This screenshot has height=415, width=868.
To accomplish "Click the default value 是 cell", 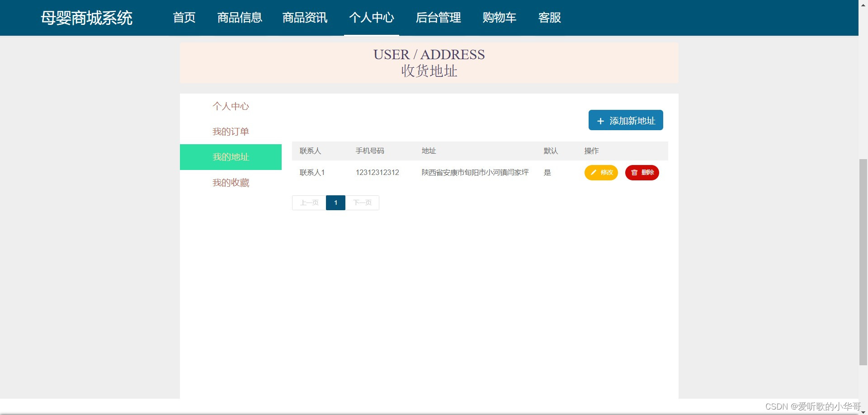I will [x=547, y=173].
